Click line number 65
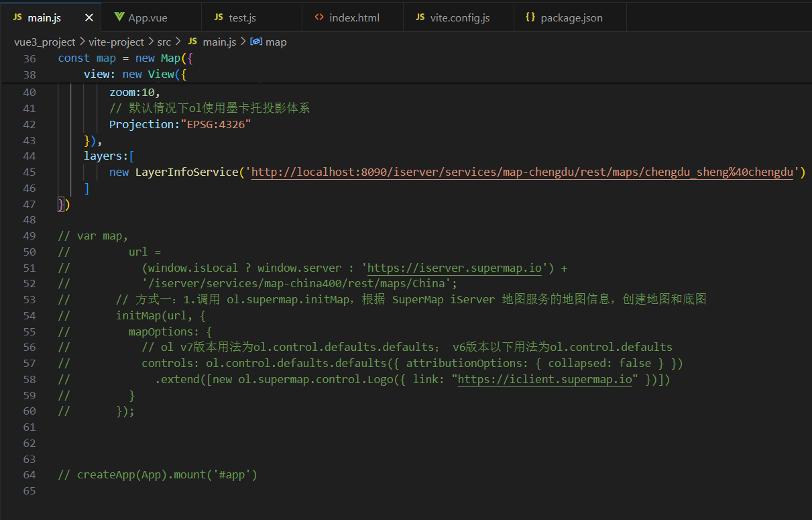The image size is (812, 520). click(30, 491)
